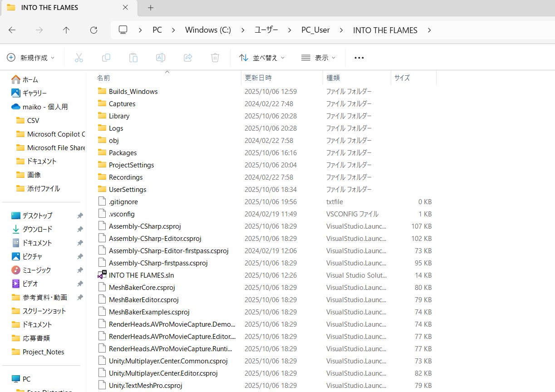555x392 pixels.
Task: Click the Music icon in sidebar
Action: [16, 270]
